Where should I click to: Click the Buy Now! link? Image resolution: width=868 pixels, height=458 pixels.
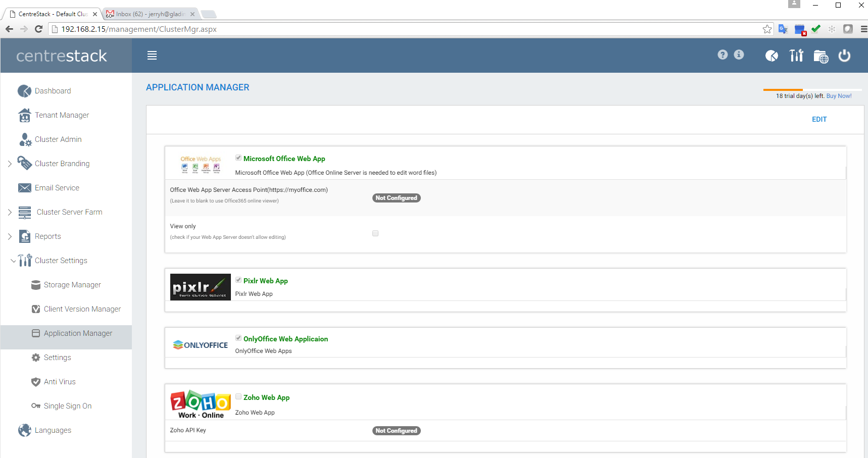[x=839, y=96]
